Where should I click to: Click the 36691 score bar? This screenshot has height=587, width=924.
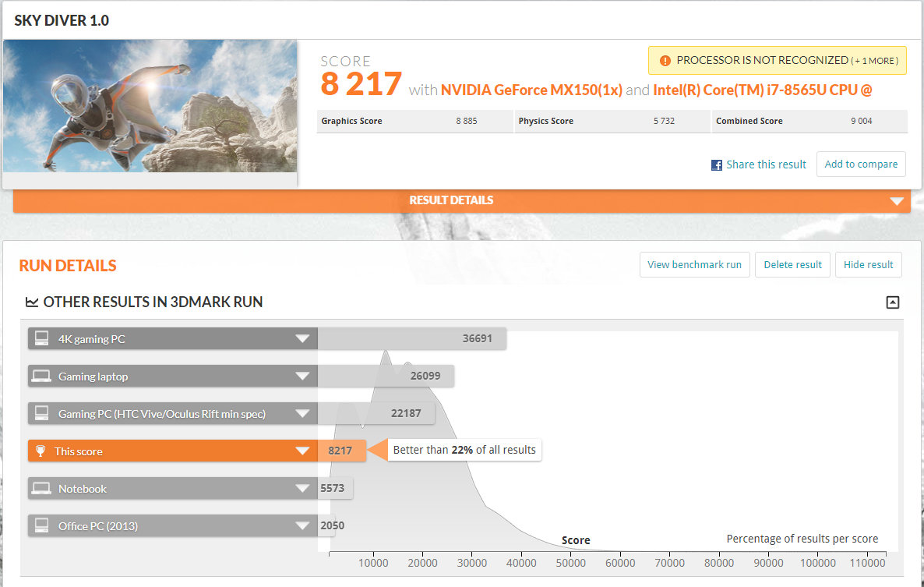(x=411, y=338)
